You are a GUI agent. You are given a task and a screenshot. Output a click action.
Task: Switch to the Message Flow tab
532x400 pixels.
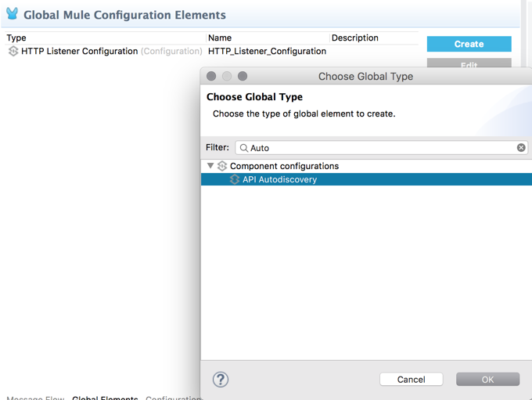(35, 398)
